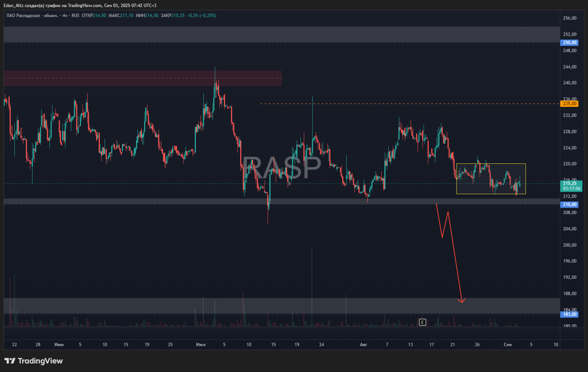Select the blue 183,00 price level label
The height and width of the screenshot is (372, 588).
(570, 315)
